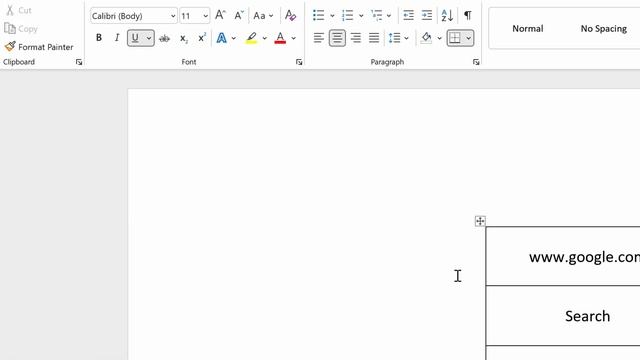Click the Search table cell
Image resolution: width=640 pixels, height=360 pixels.
[563, 316]
